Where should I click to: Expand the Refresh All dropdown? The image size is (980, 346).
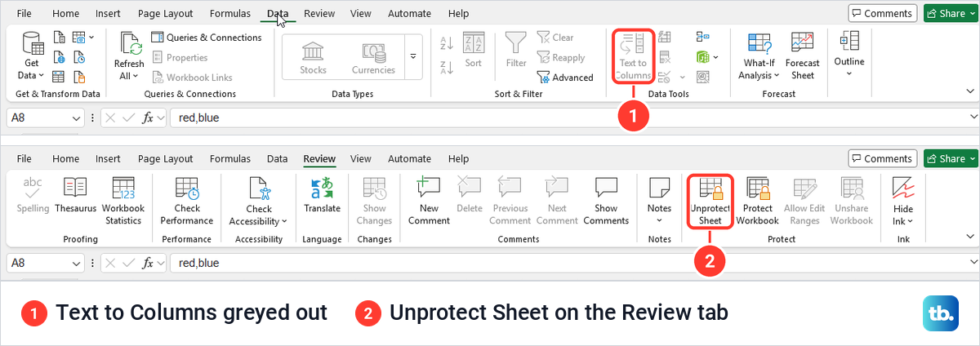point(135,76)
